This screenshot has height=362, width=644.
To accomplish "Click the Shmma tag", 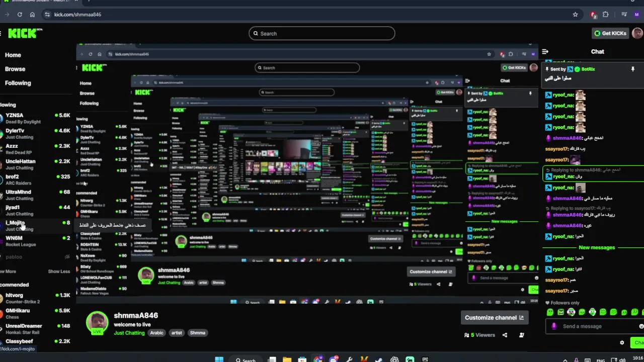I will pos(198,333).
